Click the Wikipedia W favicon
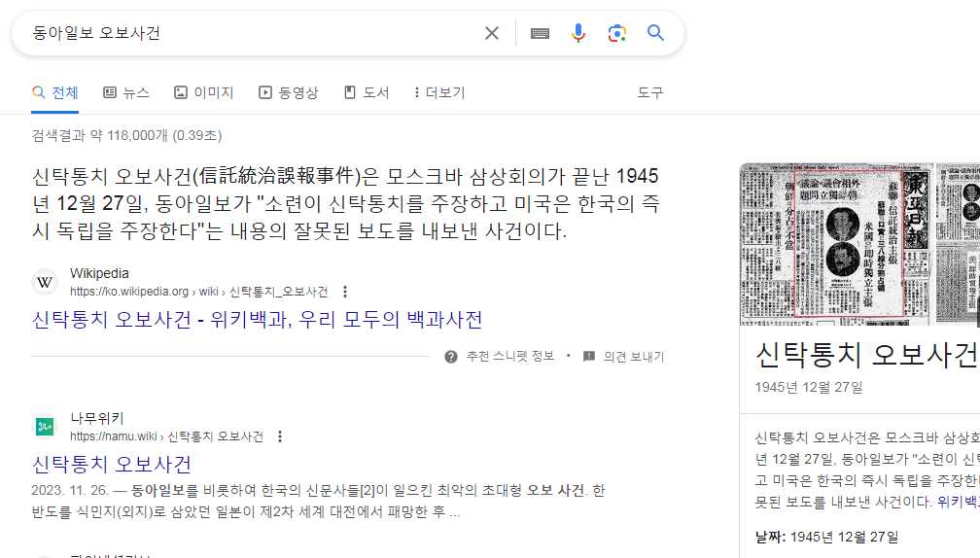Image resolution: width=980 pixels, height=558 pixels. pyautogui.click(x=45, y=283)
